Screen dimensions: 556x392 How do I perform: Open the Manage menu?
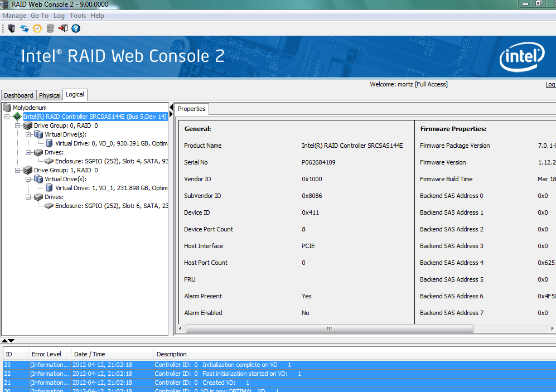14,16
